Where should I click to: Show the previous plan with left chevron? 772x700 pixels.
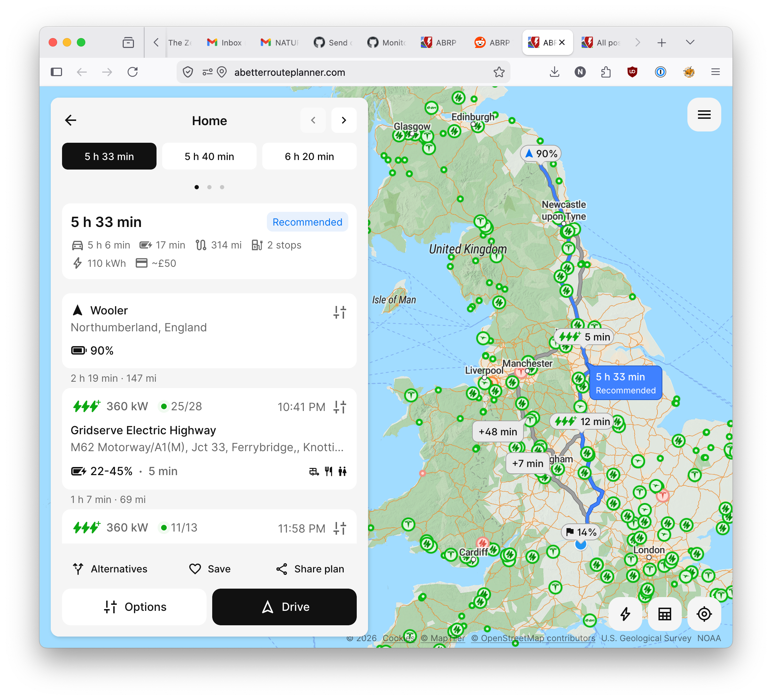point(313,120)
